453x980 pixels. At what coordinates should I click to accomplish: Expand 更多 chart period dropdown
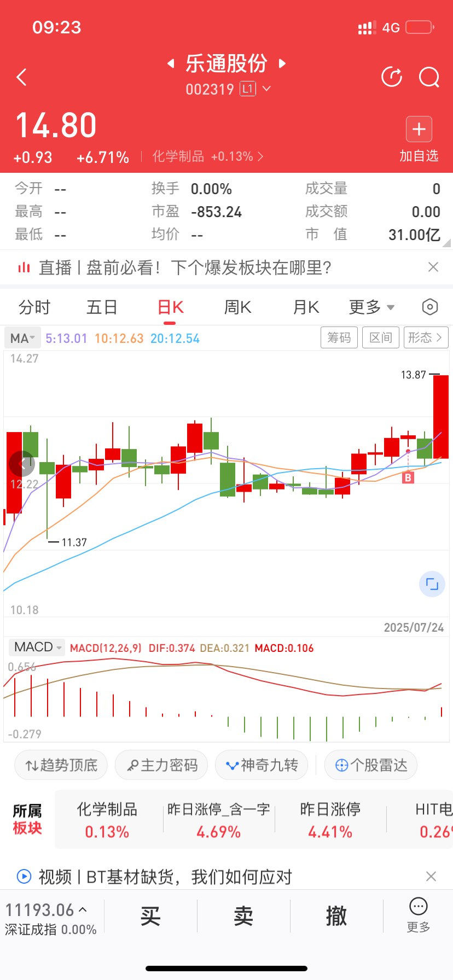[372, 307]
